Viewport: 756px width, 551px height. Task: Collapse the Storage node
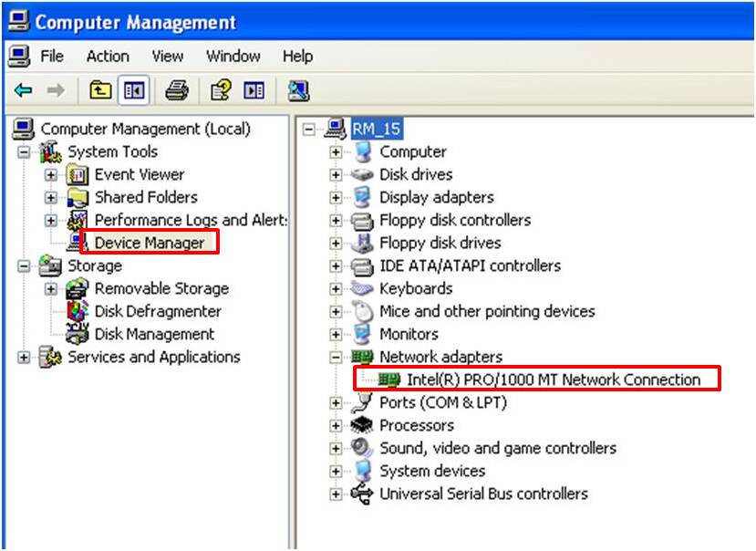tap(24, 266)
